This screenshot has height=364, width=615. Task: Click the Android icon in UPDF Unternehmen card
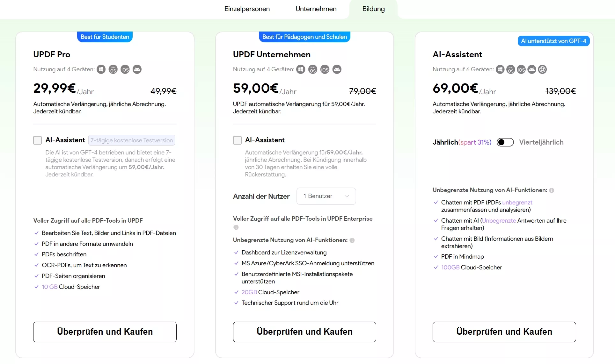click(x=337, y=69)
